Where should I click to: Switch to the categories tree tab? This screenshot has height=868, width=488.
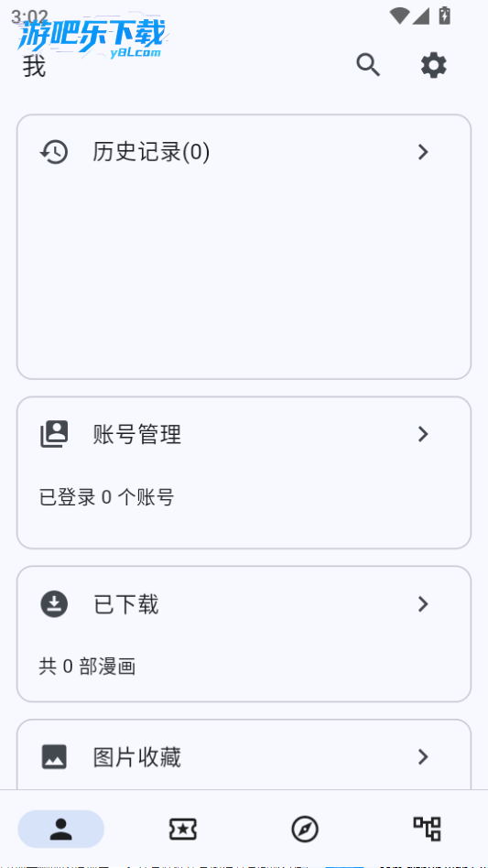pos(428,829)
